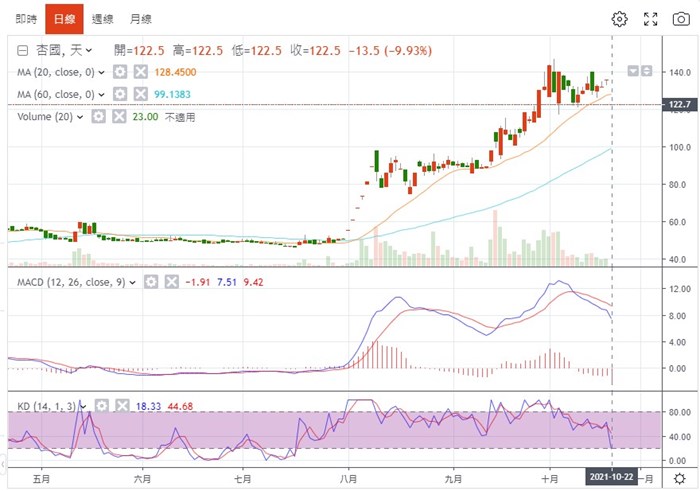Maximize the main price pane
Screen dimensions: 700x491
(647, 71)
